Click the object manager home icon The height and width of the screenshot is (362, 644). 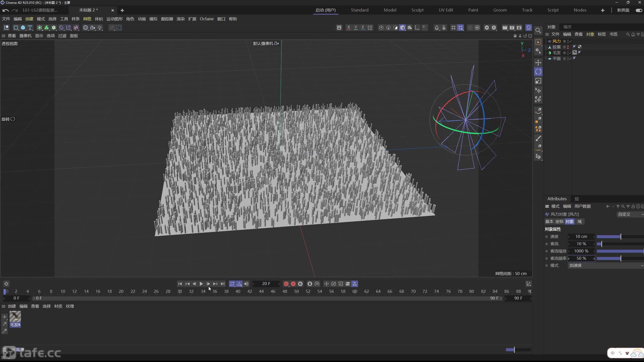[633, 34]
